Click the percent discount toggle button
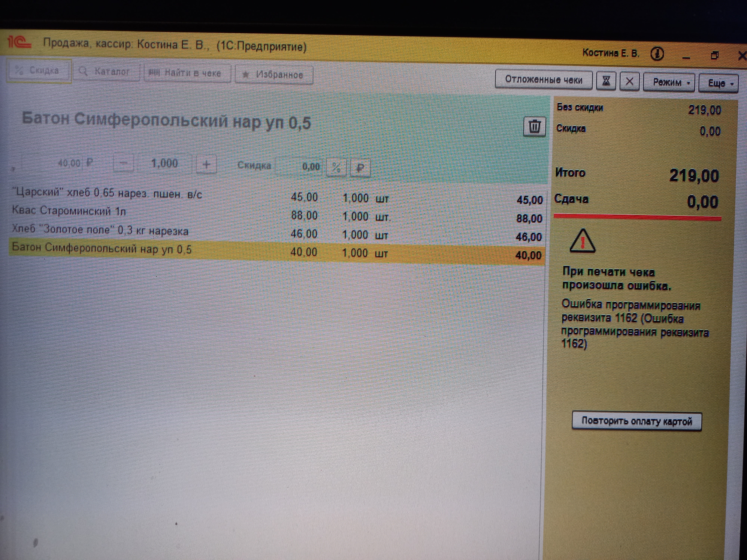This screenshot has height=560, width=747. click(x=336, y=167)
